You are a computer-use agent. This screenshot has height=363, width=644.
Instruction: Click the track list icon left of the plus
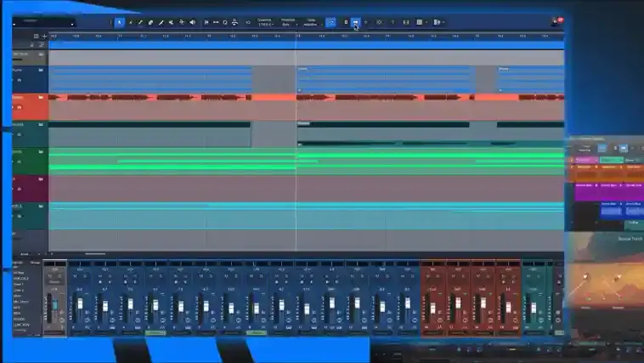(37, 37)
